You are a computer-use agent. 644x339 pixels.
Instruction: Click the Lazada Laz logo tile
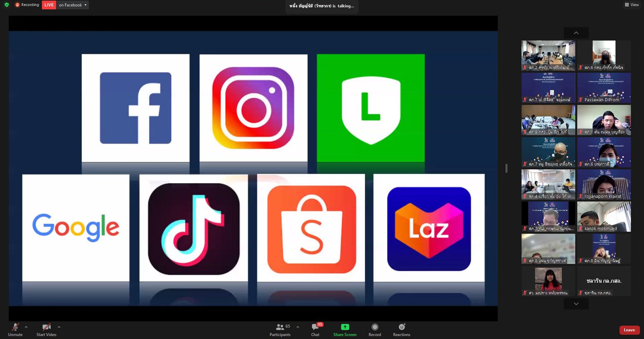pos(429,228)
